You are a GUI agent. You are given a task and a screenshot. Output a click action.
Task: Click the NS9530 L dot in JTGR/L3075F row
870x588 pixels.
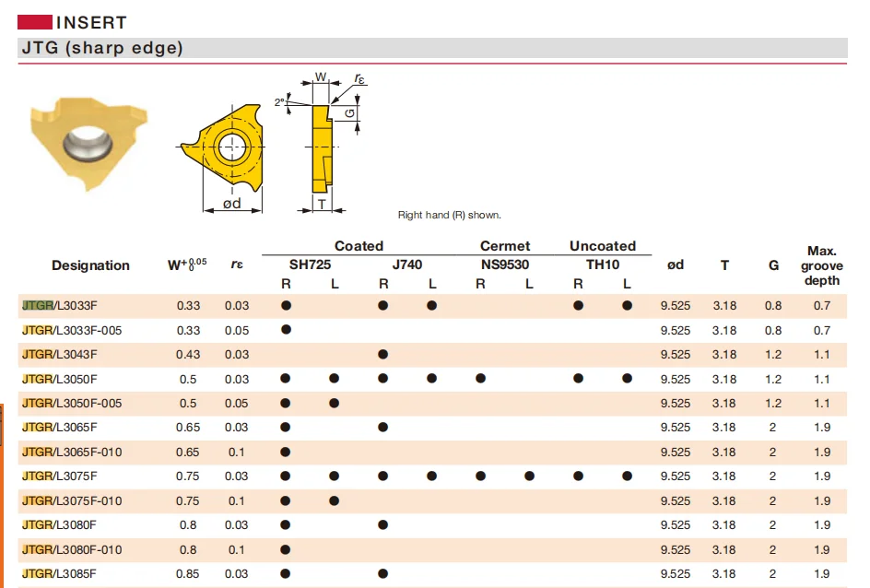tap(529, 476)
